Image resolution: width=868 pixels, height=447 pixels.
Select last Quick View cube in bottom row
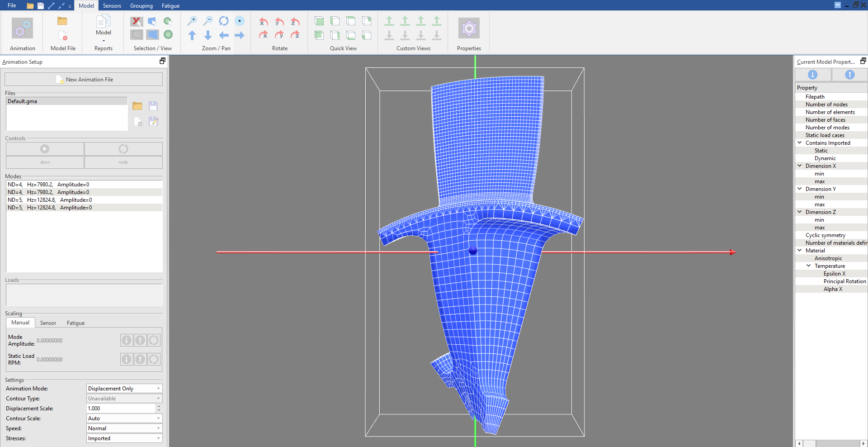pyautogui.click(x=367, y=35)
